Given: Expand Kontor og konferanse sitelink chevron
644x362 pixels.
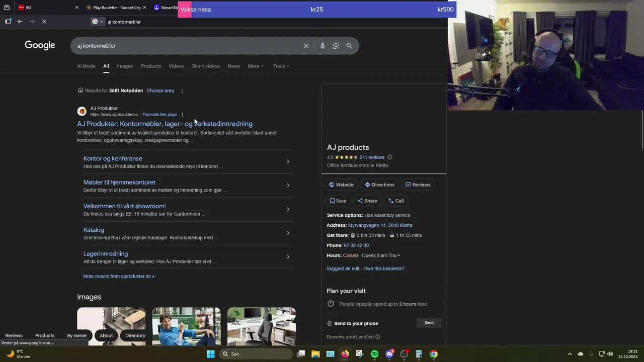Looking at the screenshot, I should 288,162.
